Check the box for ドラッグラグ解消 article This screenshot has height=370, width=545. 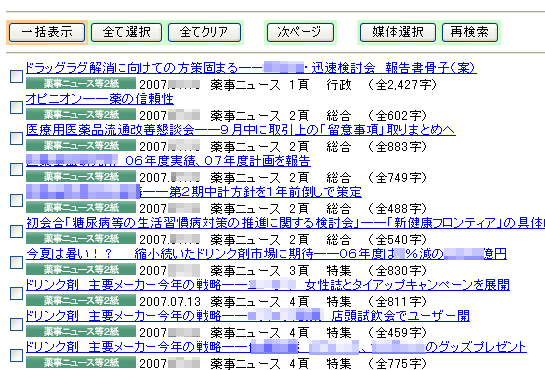pyautogui.click(x=16, y=76)
